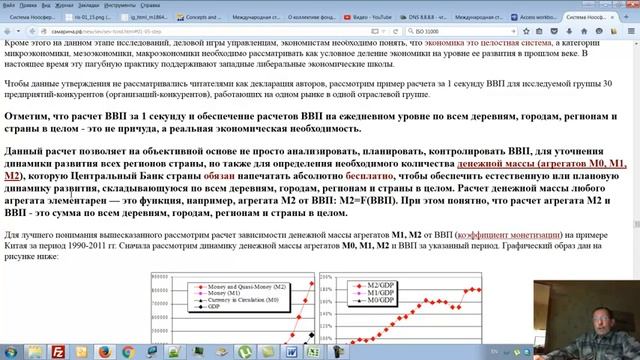Switch to the О коллективе фонд... tab
Viewport: 640px width, 360px height.
pos(311,17)
